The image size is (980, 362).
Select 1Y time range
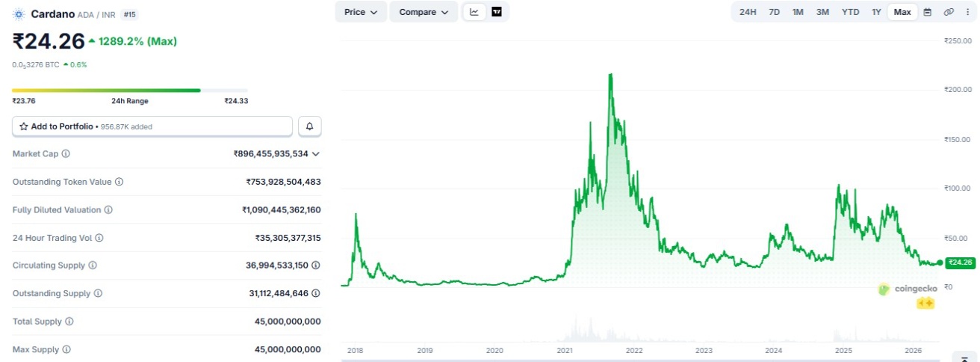pyautogui.click(x=876, y=12)
